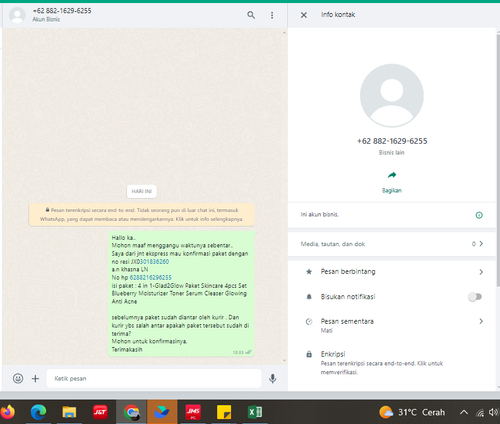Open the network tray icon
This screenshot has height=424, width=500.
[x=480, y=413]
